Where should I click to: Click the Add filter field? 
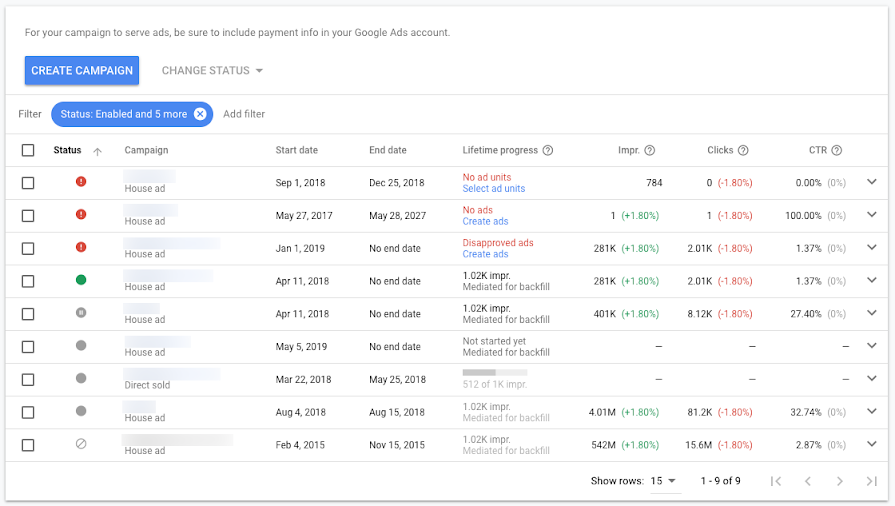(x=244, y=114)
